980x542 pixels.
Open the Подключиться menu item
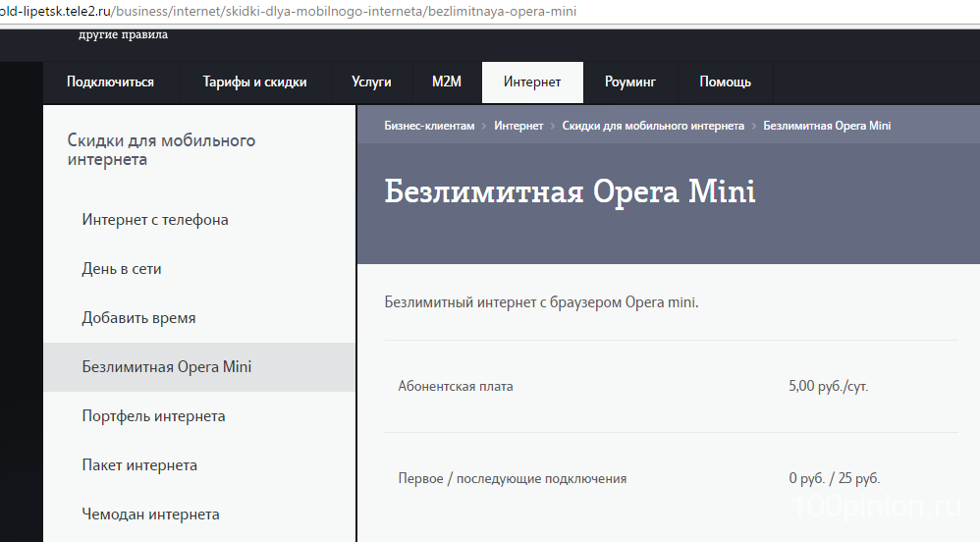(110, 81)
